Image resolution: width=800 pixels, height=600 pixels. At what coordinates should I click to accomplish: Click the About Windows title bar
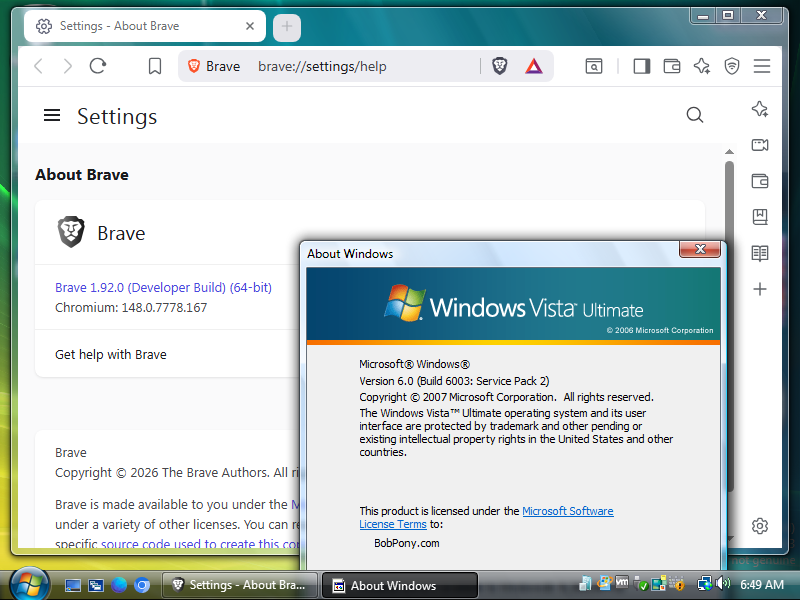[x=490, y=254]
